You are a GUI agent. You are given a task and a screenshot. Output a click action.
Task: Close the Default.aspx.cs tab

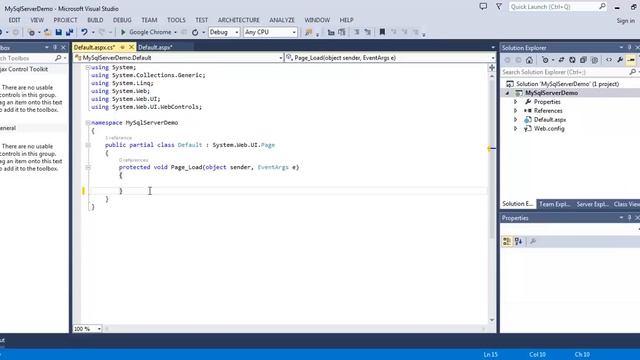point(131,47)
